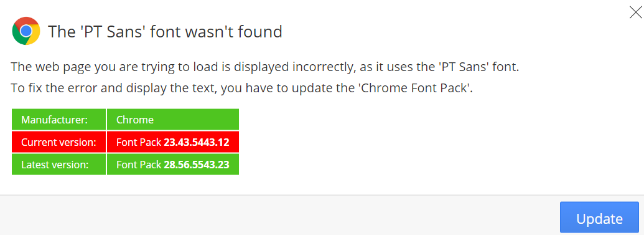Click the word 'Chrome Font Pack' in quotes

(416, 88)
